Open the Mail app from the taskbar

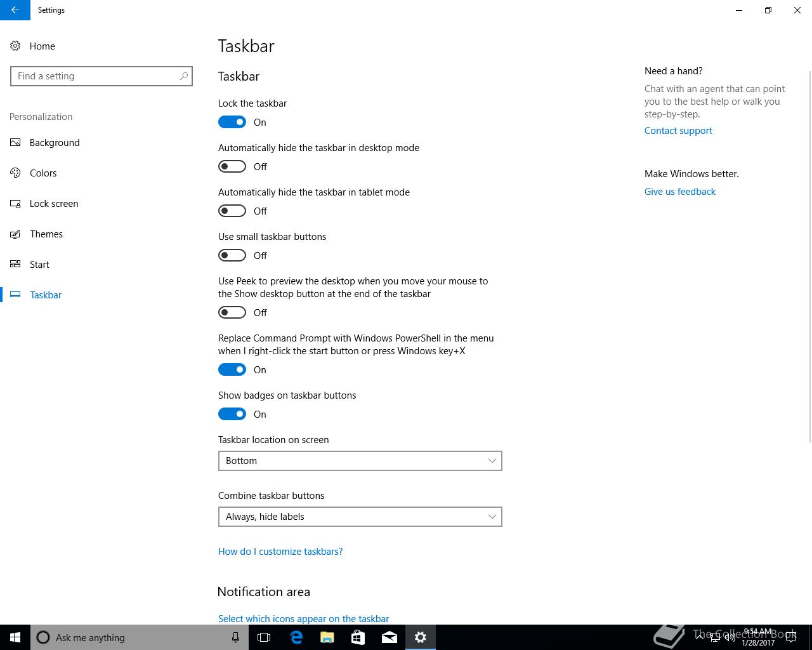(389, 637)
